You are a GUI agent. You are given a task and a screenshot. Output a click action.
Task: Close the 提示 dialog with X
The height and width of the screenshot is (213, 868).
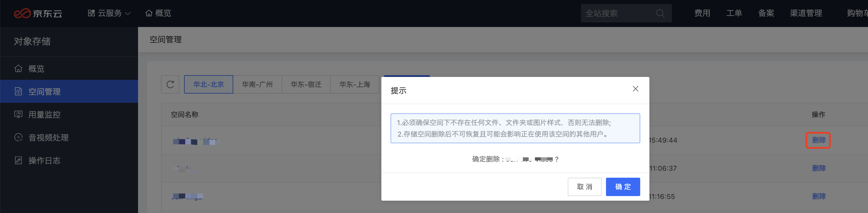(636, 89)
